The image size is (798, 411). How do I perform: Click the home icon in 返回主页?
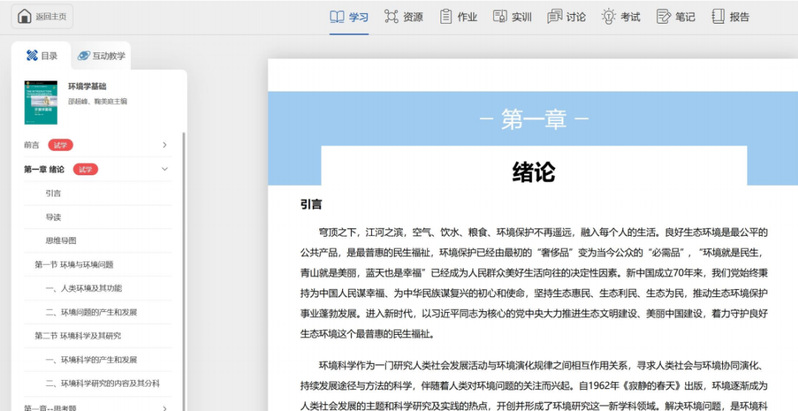click(x=24, y=16)
